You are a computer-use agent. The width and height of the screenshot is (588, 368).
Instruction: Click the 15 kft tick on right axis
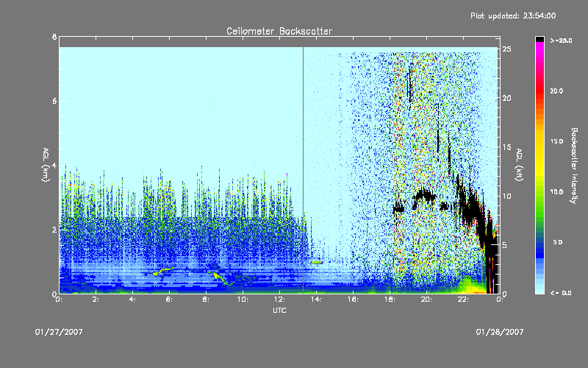tap(506, 147)
